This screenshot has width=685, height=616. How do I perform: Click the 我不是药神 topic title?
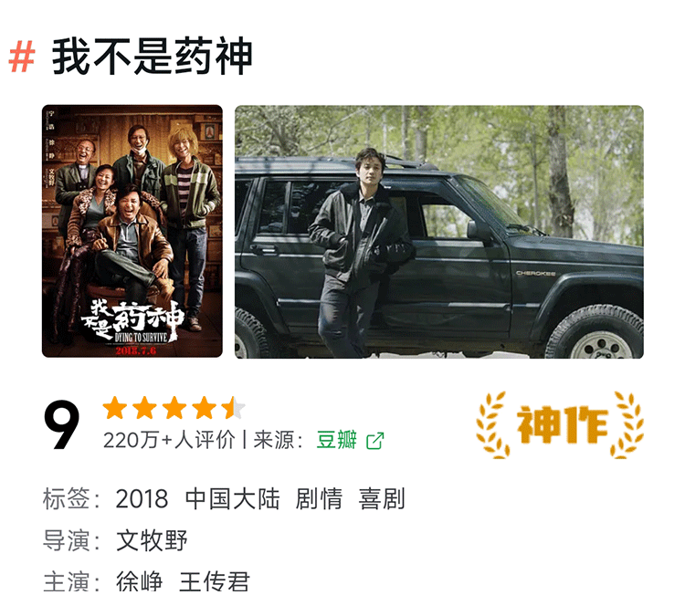click(x=152, y=57)
